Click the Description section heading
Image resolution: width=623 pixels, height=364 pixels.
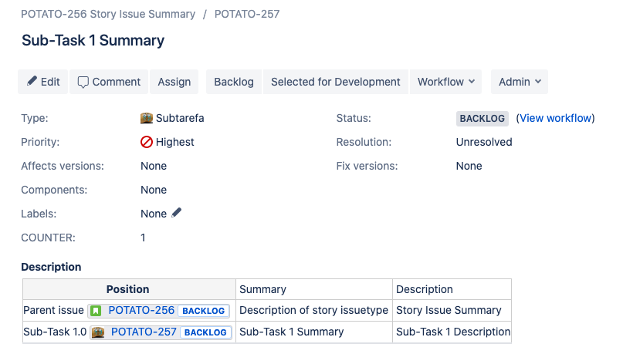51,267
